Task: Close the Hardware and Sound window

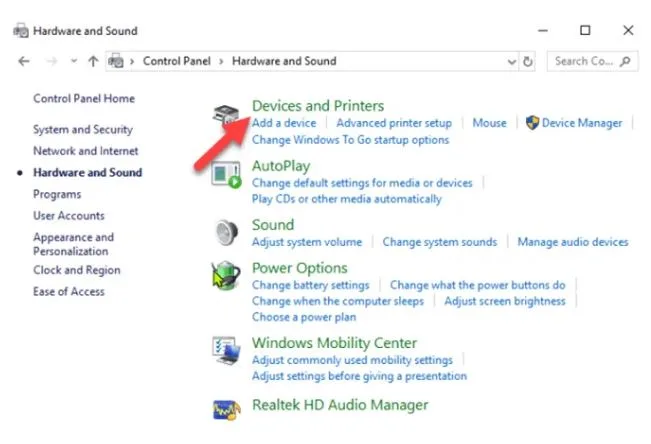Action: click(628, 30)
